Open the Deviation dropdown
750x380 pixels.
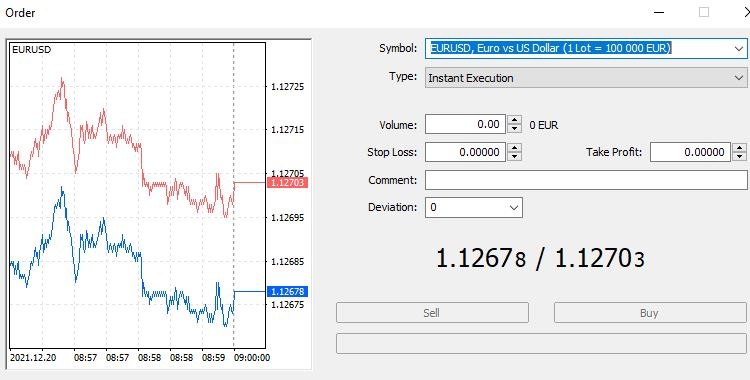(x=474, y=207)
